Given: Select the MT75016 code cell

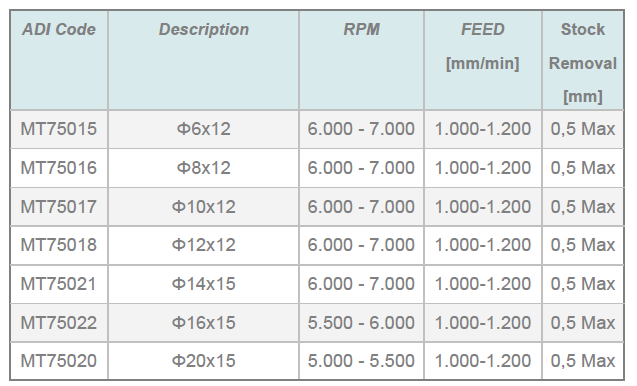Looking at the screenshot, I should (59, 168).
